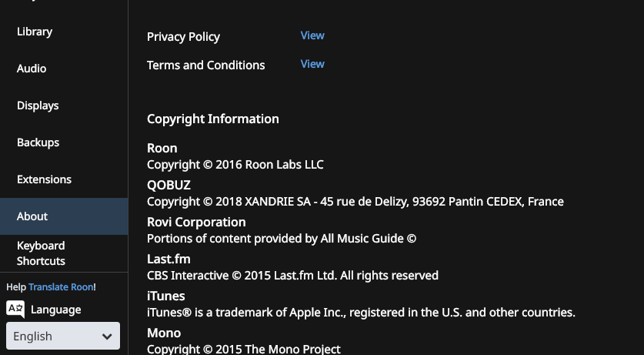Click the QOBUZ copyright heading

point(169,185)
